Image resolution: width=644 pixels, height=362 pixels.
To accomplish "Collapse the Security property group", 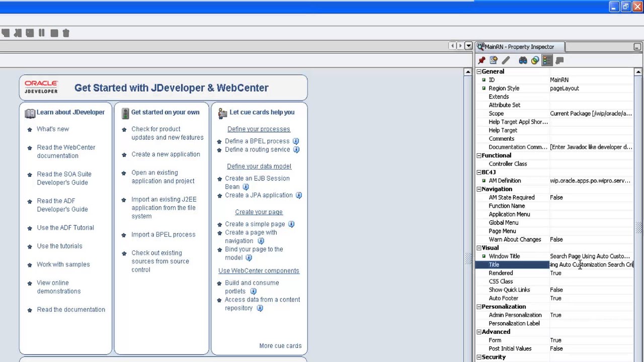I will [479, 357].
